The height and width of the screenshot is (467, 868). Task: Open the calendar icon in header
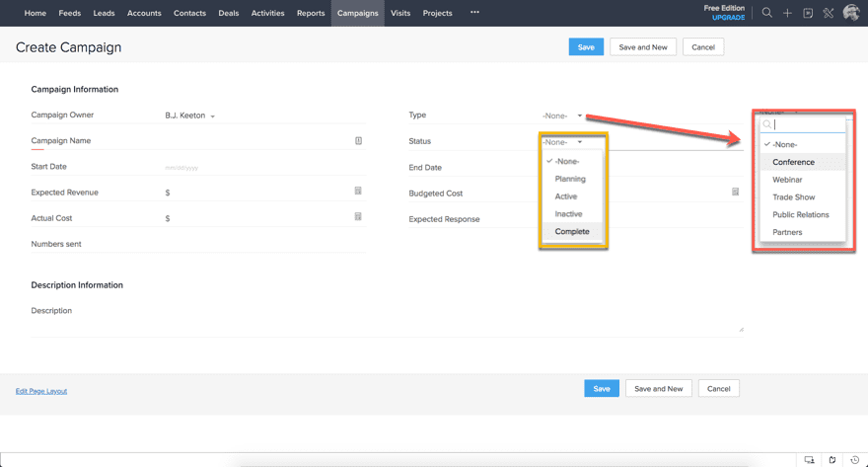tap(808, 13)
